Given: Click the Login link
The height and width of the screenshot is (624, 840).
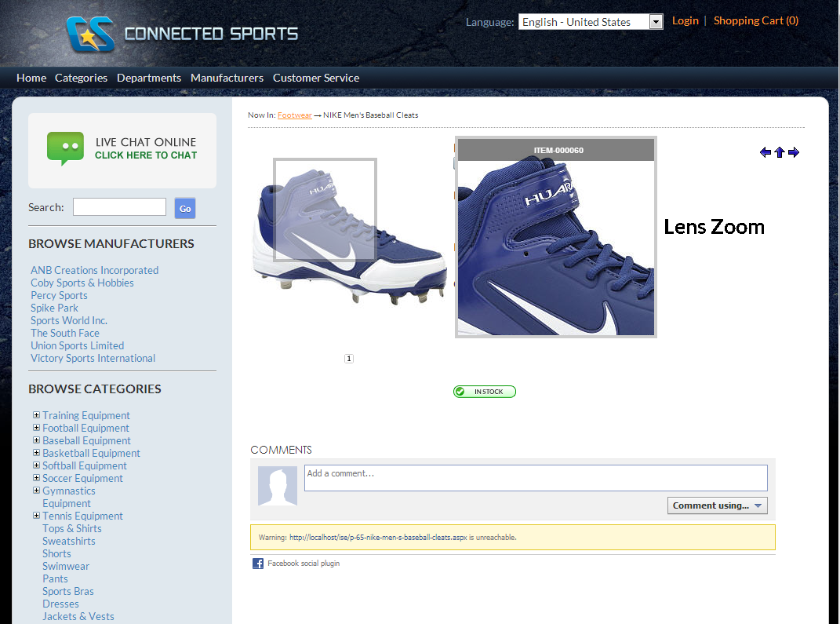Looking at the screenshot, I should tap(685, 20).
